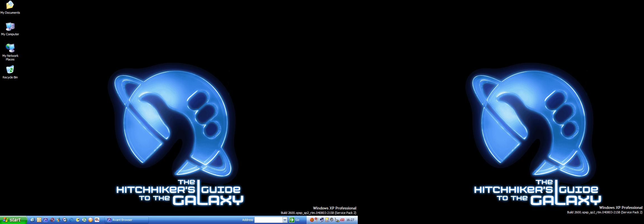
Task: Switch to the Avant Browser taskbar button
Action: pos(127,220)
